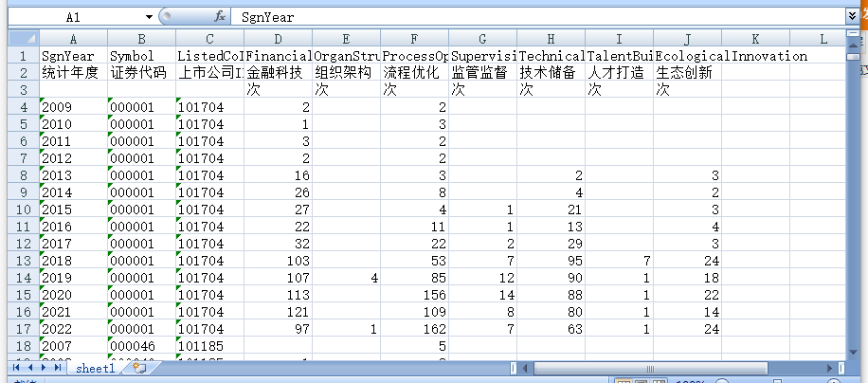
Task: Click cell F15 with value 156
Action: pos(415,295)
